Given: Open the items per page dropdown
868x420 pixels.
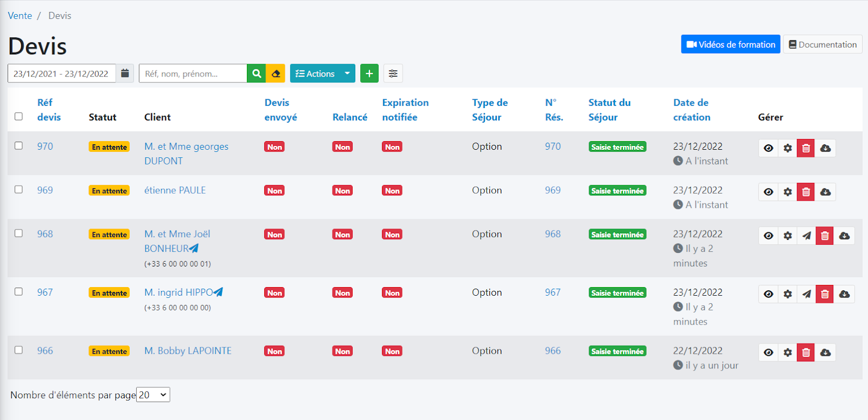Looking at the screenshot, I should point(153,395).
